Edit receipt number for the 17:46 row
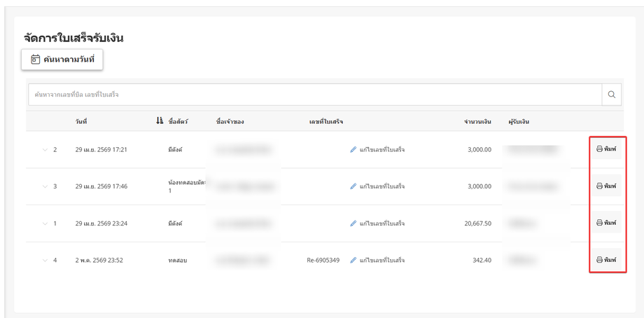644x318 pixels. point(377,186)
